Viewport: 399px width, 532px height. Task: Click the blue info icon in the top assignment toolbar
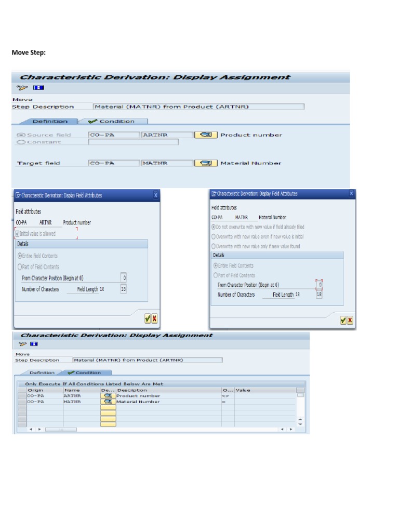pos(38,88)
